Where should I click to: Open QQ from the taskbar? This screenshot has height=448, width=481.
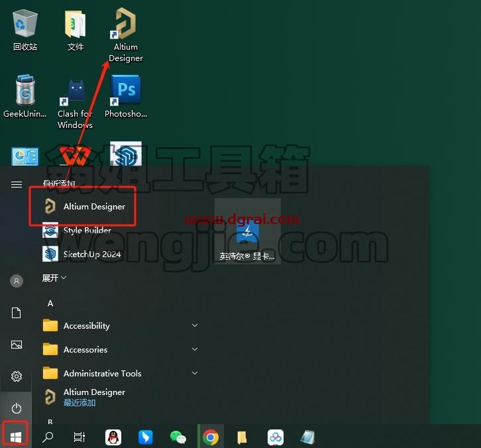pos(113,437)
